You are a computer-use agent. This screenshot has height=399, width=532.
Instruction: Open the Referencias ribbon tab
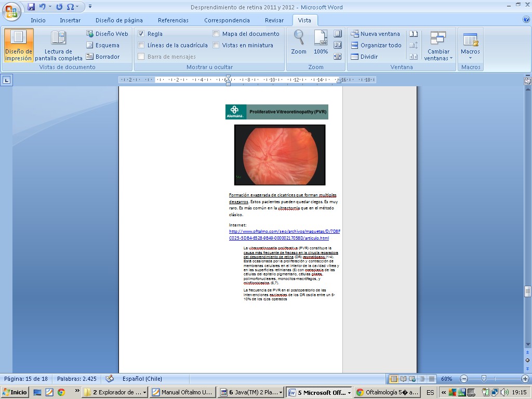pyautogui.click(x=173, y=20)
